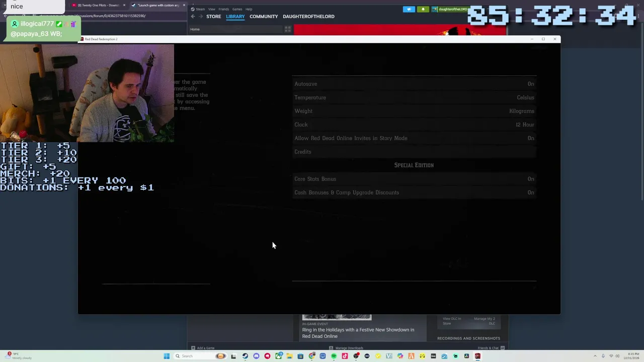Switch to the Twenty One Pilots browser tab
The height and width of the screenshot is (362, 644).
point(98,5)
